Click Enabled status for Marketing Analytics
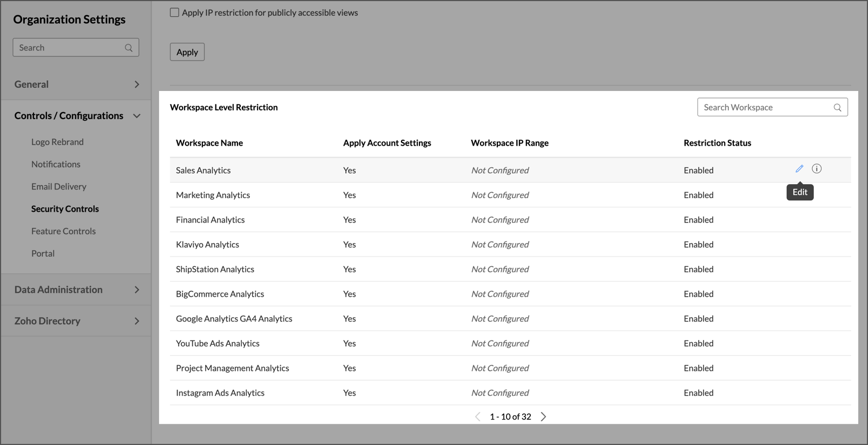Screen dimensions: 868x445 tap(698, 195)
